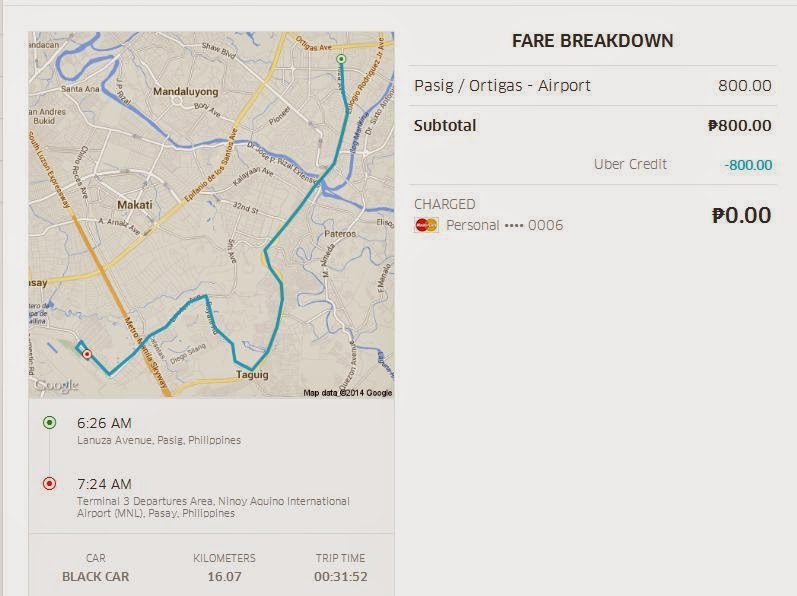Click the Google logo on the map
797x596 pixels.
[x=56, y=385]
